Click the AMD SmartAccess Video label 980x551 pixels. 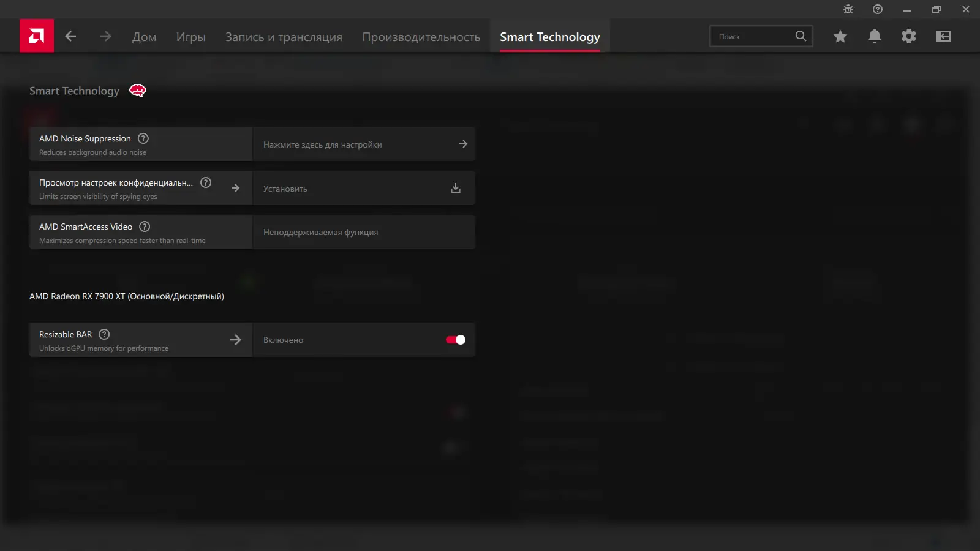click(86, 227)
